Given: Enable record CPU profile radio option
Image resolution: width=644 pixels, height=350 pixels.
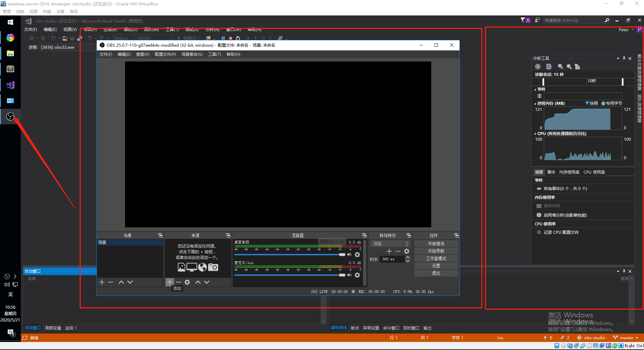Looking at the screenshot, I should click(x=539, y=232).
